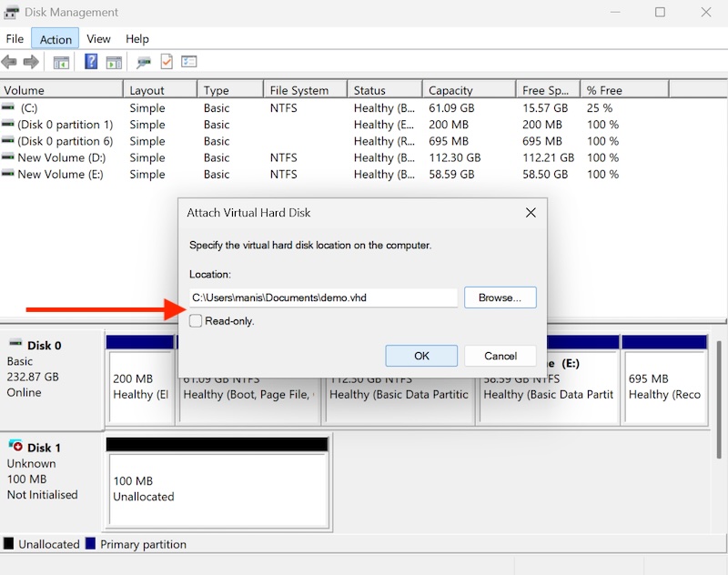
Task: Open Help using the question mark icon
Action: coord(89,62)
